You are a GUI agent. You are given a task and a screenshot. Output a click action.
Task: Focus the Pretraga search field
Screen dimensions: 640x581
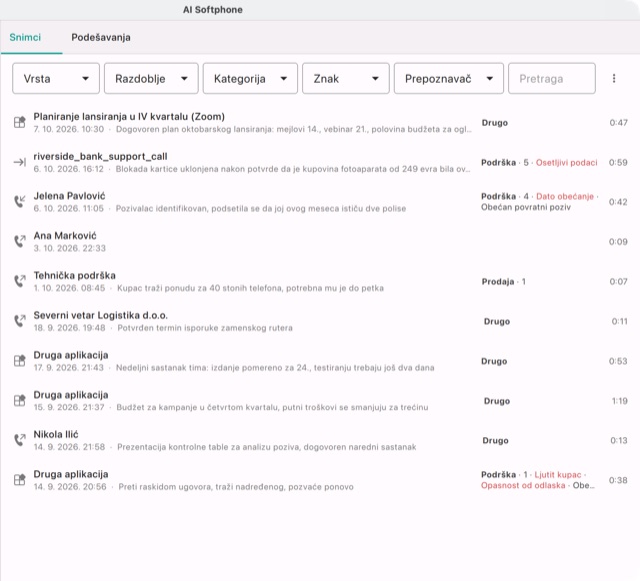(x=552, y=78)
